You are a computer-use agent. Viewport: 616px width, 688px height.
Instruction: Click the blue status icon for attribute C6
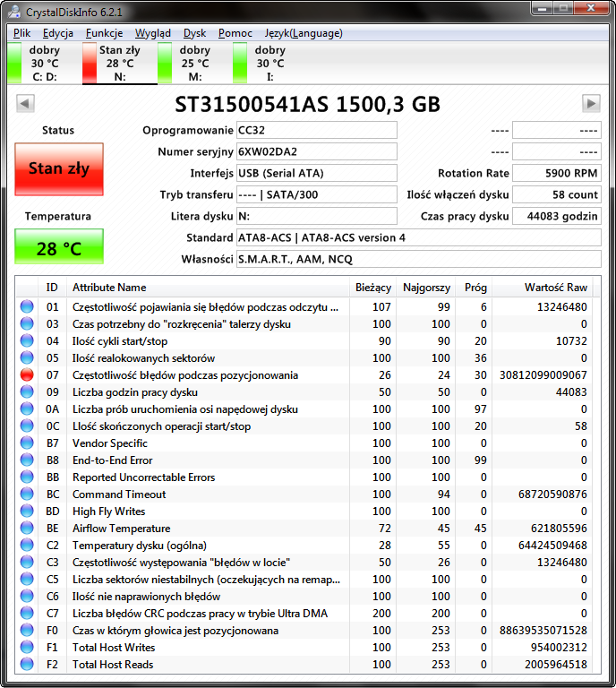[27, 597]
